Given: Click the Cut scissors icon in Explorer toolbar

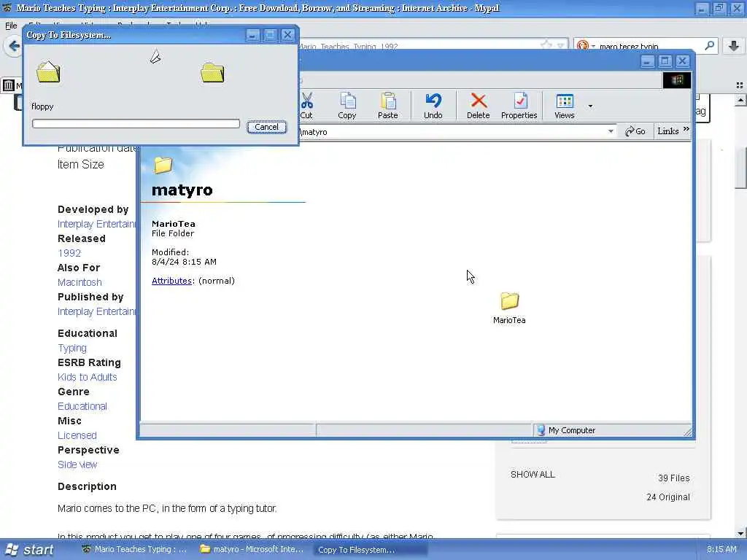Looking at the screenshot, I should coord(307,101).
